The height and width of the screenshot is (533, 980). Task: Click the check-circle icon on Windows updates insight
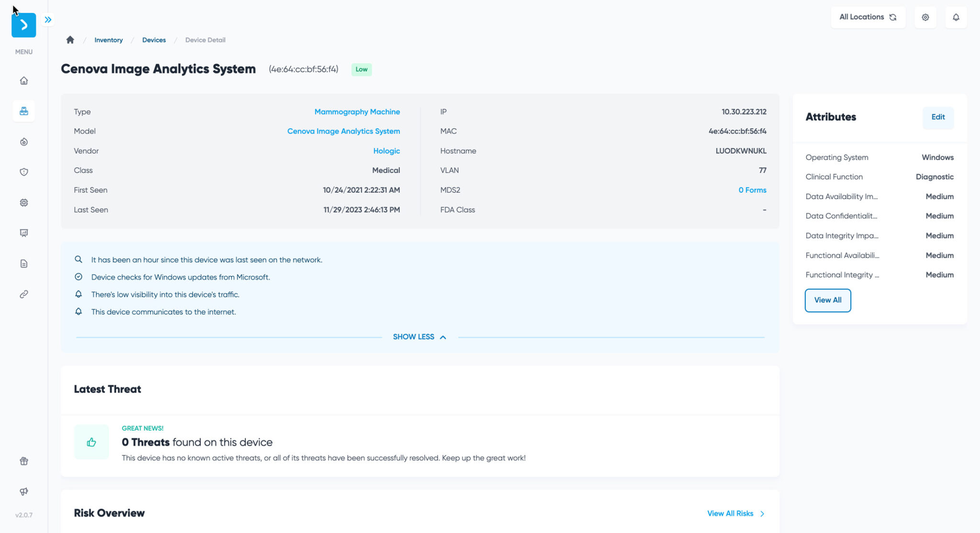pyautogui.click(x=78, y=277)
